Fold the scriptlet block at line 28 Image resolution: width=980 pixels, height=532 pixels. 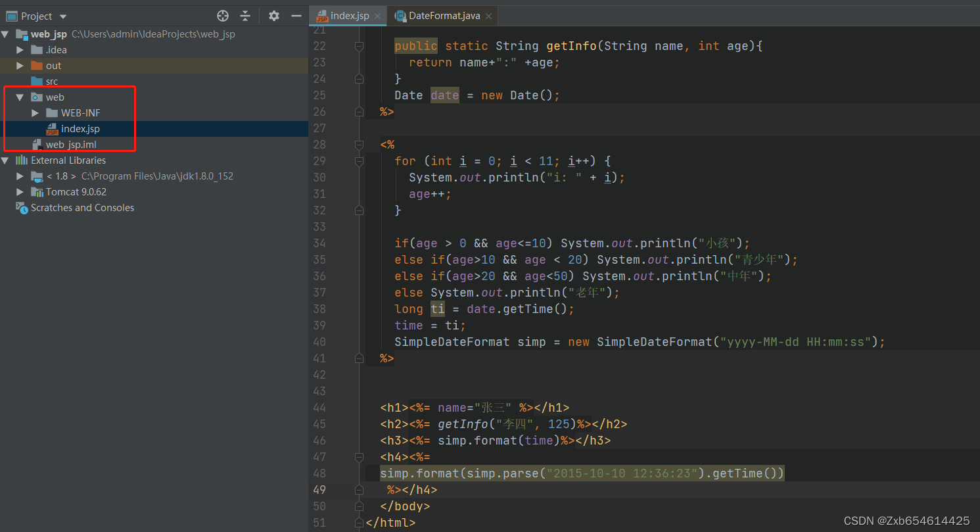(359, 145)
